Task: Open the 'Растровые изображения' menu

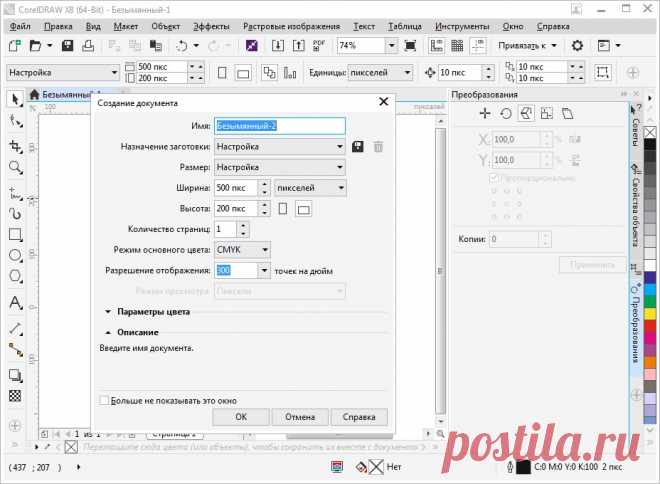Action: (291, 26)
